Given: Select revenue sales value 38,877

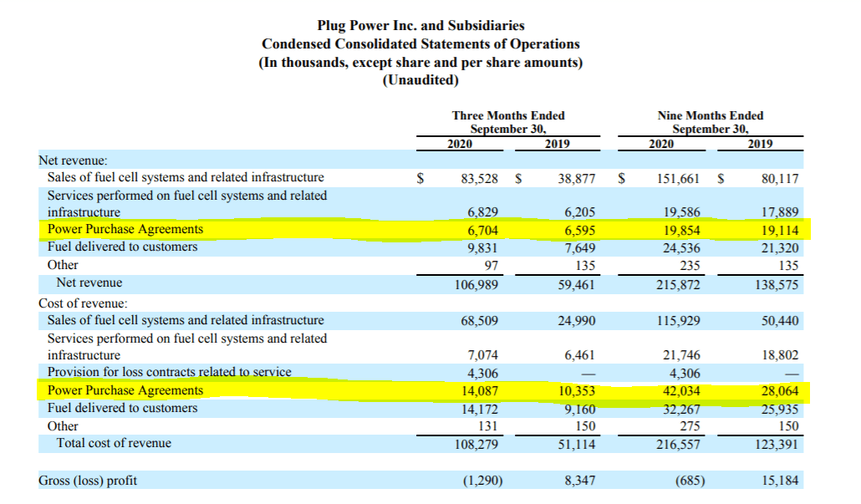Looking at the screenshot, I should [577, 178].
